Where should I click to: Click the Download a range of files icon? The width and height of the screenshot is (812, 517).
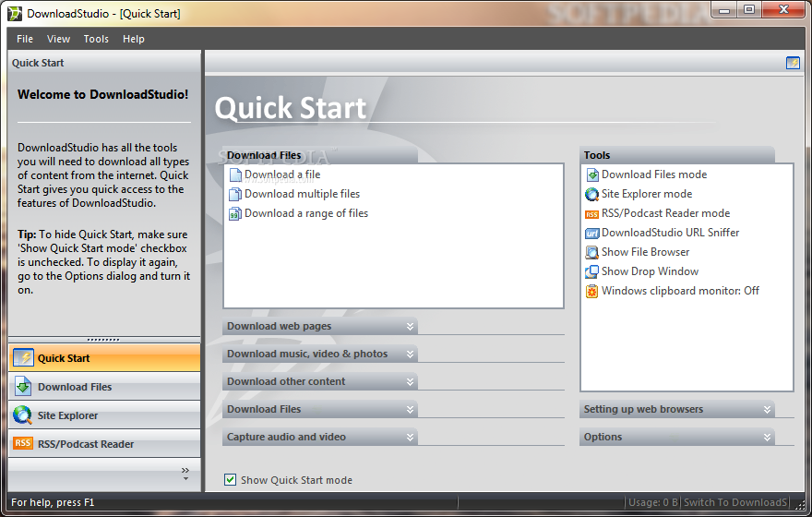click(x=235, y=213)
